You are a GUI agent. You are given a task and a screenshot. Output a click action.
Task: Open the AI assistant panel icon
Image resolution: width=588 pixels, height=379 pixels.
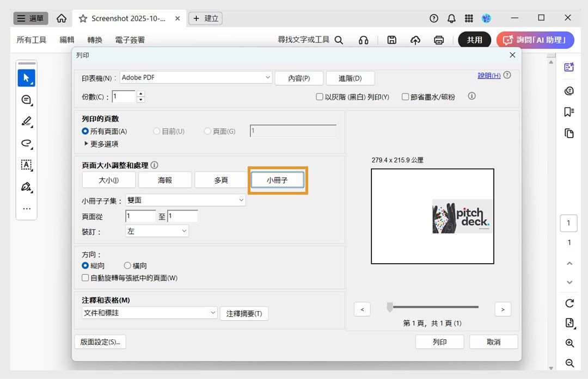pyautogui.click(x=569, y=66)
